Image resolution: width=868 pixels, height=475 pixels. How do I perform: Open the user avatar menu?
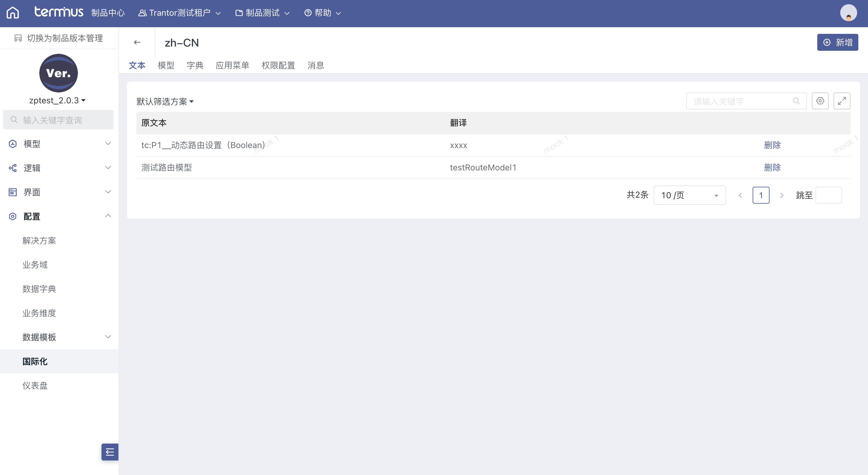(x=848, y=13)
